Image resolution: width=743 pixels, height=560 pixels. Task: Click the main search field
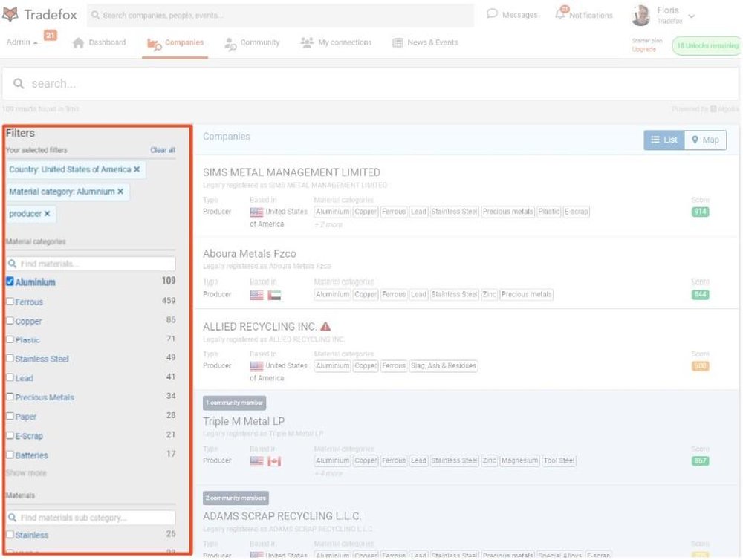pyautogui.click(x=371, y=84)
